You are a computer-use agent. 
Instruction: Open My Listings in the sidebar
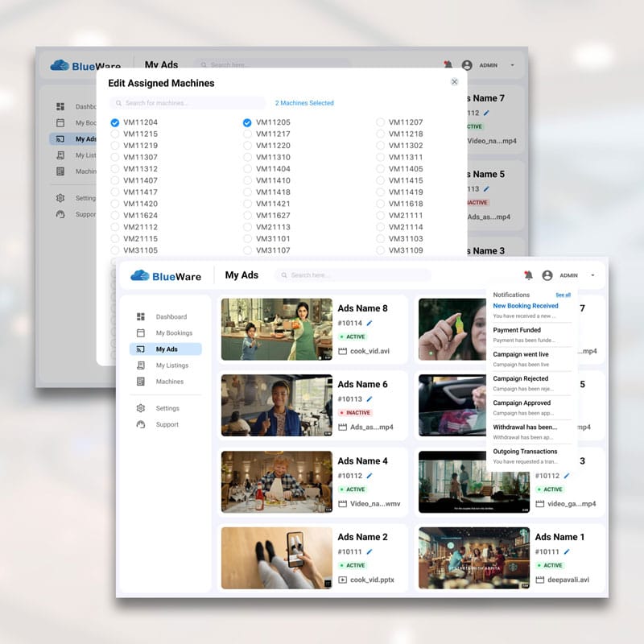(x=171, y=365)
